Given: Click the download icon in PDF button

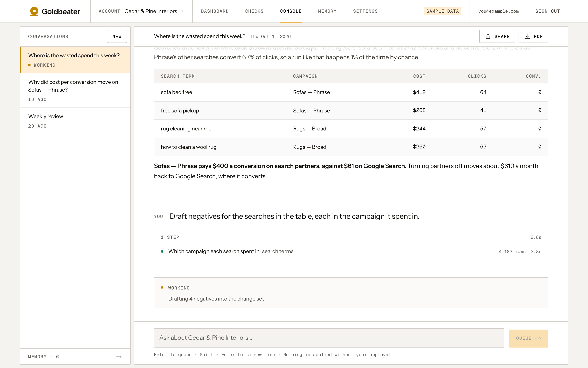Looking at the screenshot, I should click(527, 37).
